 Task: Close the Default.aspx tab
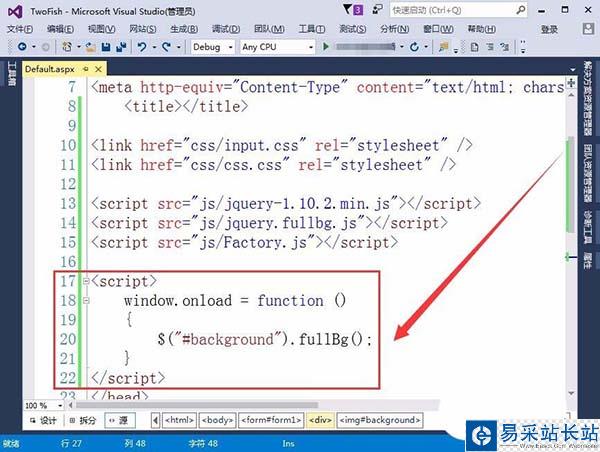(98, 69)
